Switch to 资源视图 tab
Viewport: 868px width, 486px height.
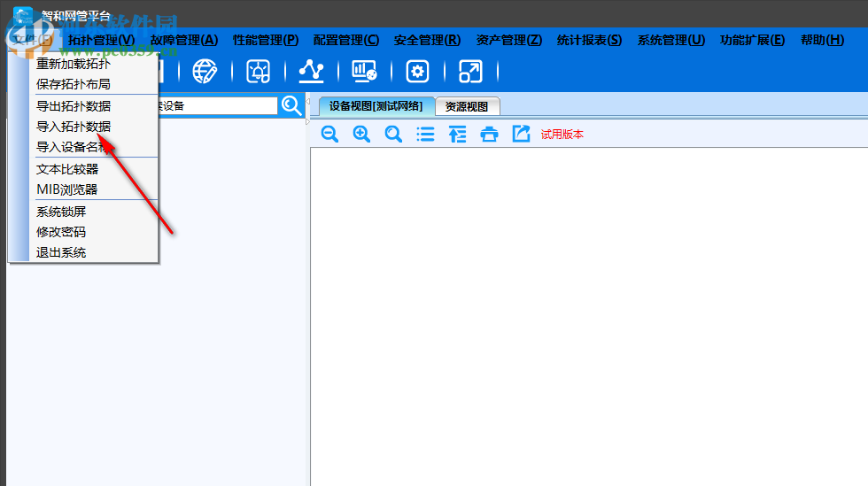(467, 106)
